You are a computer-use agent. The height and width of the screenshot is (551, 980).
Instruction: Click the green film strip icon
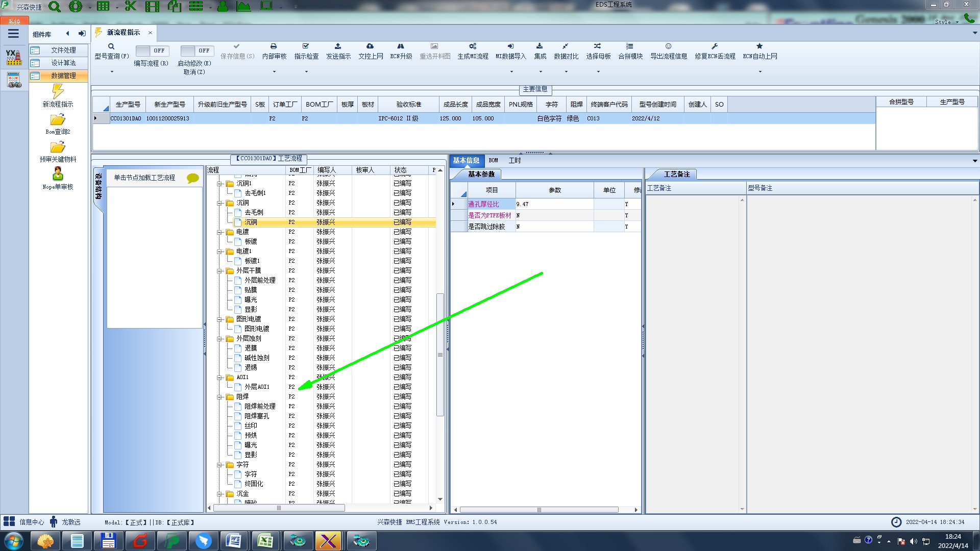(152, 6)
